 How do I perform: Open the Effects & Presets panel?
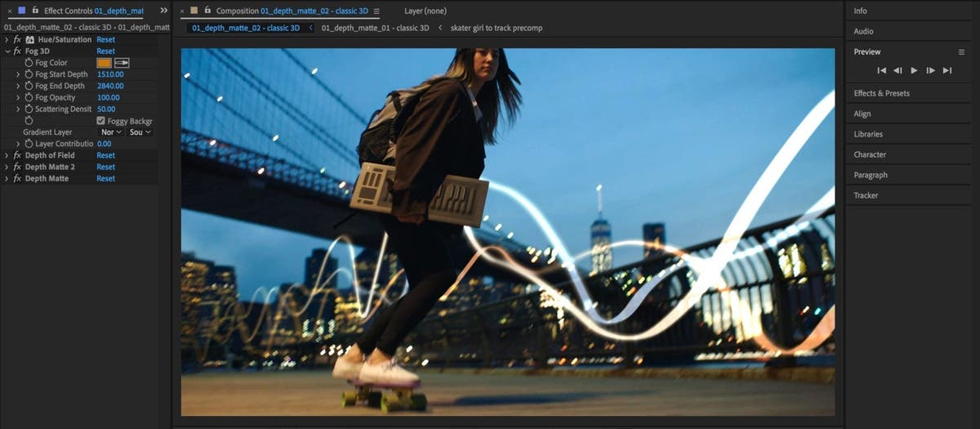point(881,93)
